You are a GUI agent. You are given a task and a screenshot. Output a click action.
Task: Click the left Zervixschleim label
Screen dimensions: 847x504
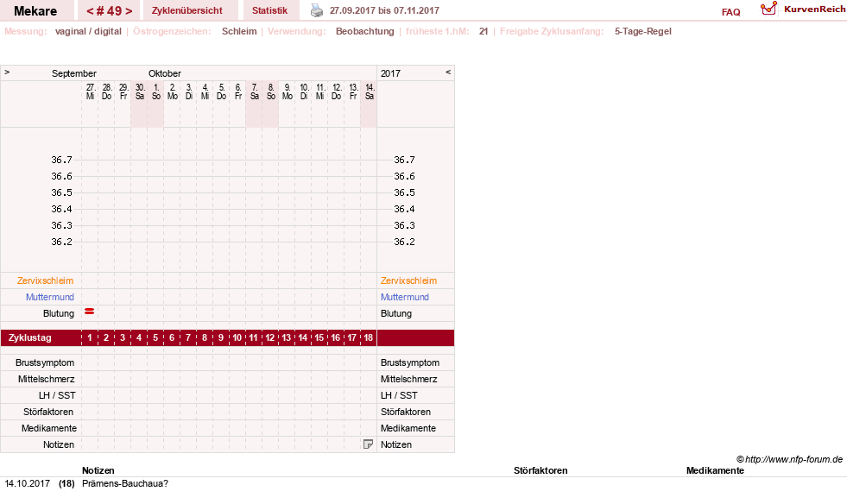pyautogui.click(x=46, y=280)
